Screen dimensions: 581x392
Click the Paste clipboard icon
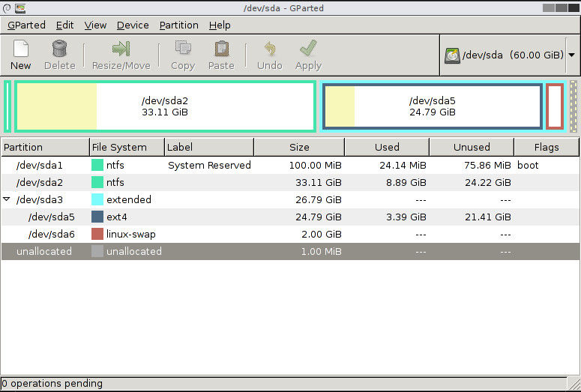(221, 49)
